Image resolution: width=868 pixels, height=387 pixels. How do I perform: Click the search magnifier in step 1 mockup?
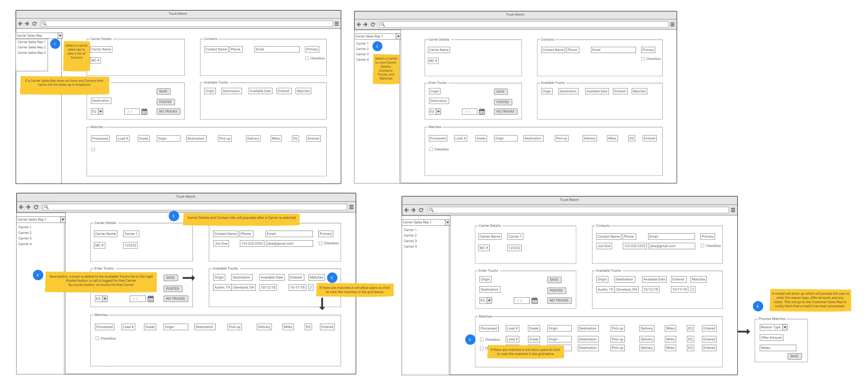click(x=44, y=24)
